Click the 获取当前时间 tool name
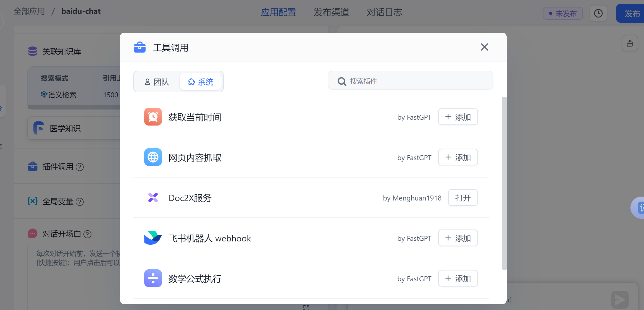The height and width of the screenshot is (310, 644). pos(195,117)
